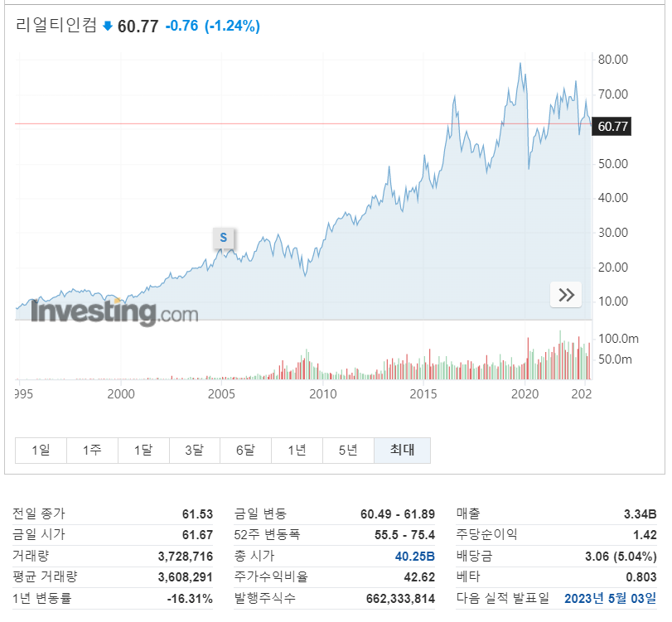
Task: Open the 1년 chart view
Action: [x=297, y=450]
